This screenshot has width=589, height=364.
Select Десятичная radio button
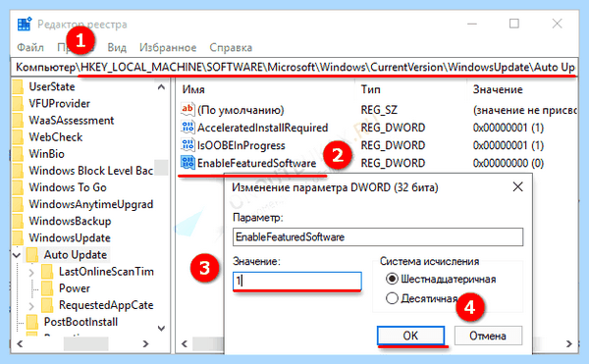tap(392, 298)
